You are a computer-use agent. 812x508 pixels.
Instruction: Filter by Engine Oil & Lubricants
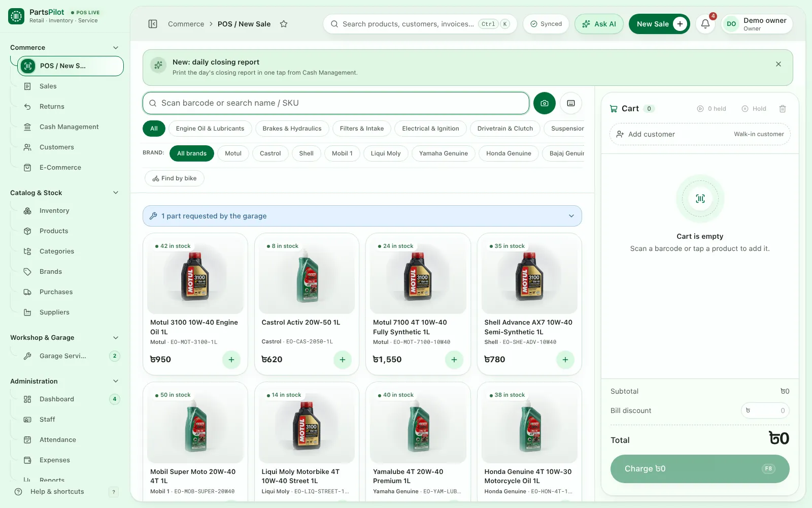click(210, 129)
